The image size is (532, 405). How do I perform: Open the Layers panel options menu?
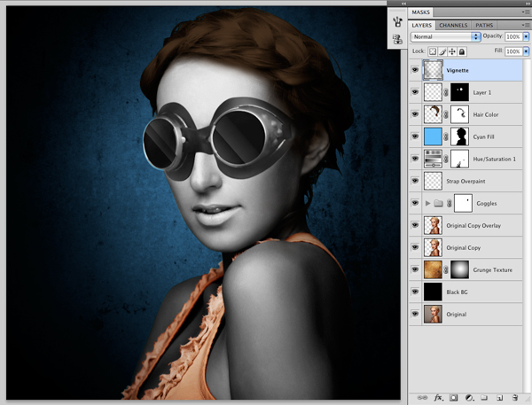[x=526, y=25]
